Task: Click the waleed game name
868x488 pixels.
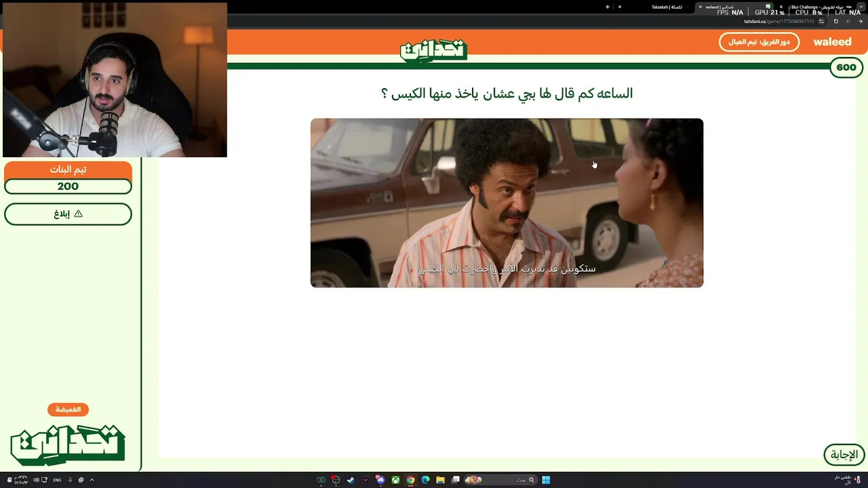Action: click(832, 42)
